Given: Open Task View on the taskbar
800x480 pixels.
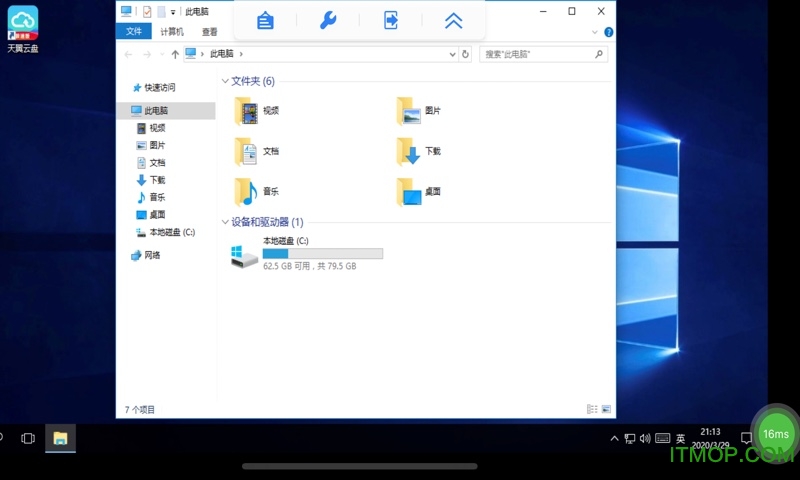Looking at the screenshot, I should coord(28,438).
